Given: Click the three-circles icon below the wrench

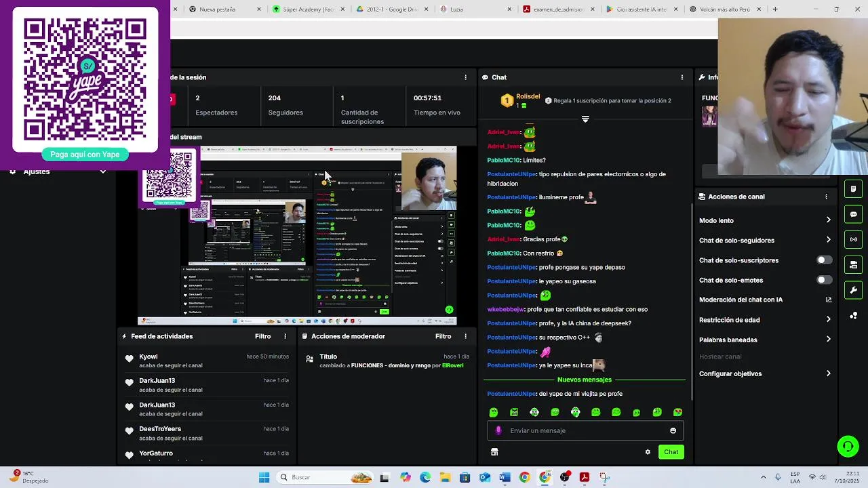Looking at the screenshot, I should [853, 316].
